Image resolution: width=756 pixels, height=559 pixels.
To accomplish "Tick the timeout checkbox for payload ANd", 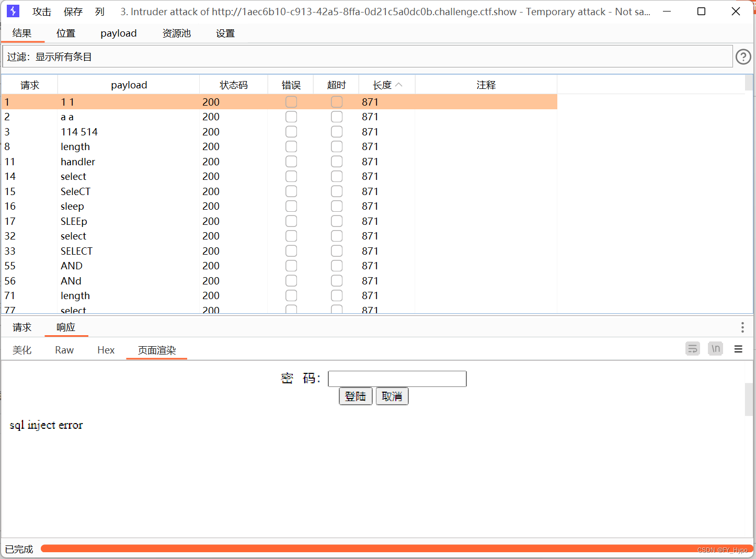I will 337,281.
